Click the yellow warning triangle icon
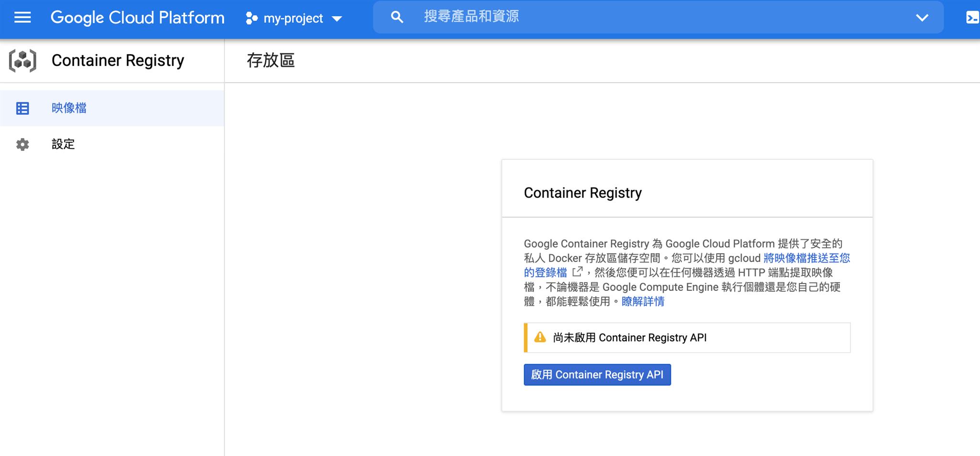This screenshot has height=456, width=980. 540,337
